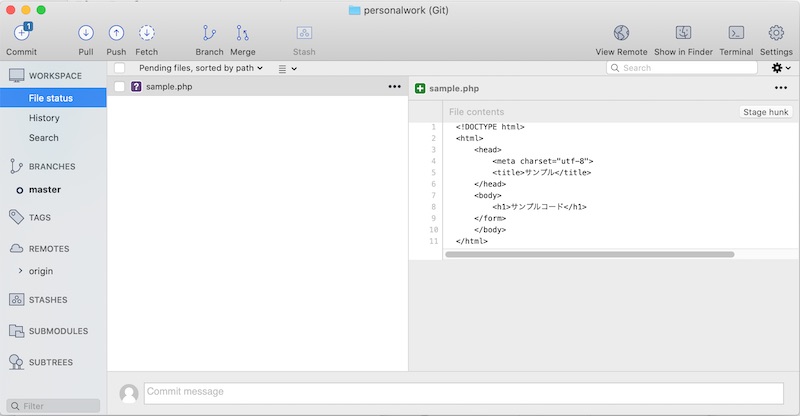Open View Remote in the toolbar
The image size is (800, 416).
pos(621,33)
